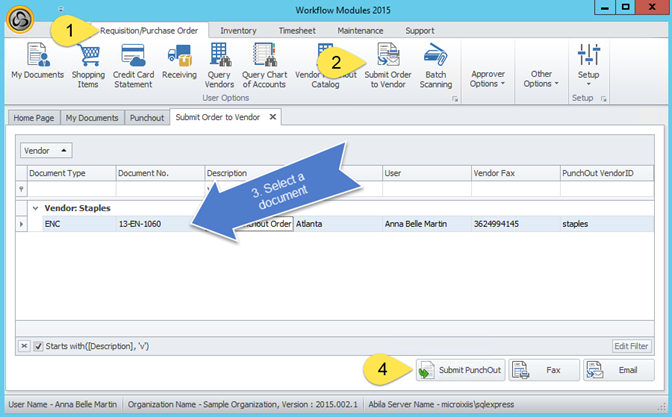Image resolution: width=672 pixels, height=417 pixels.
Task: Click the Document Type filter row field
Action: coord(70,189)
